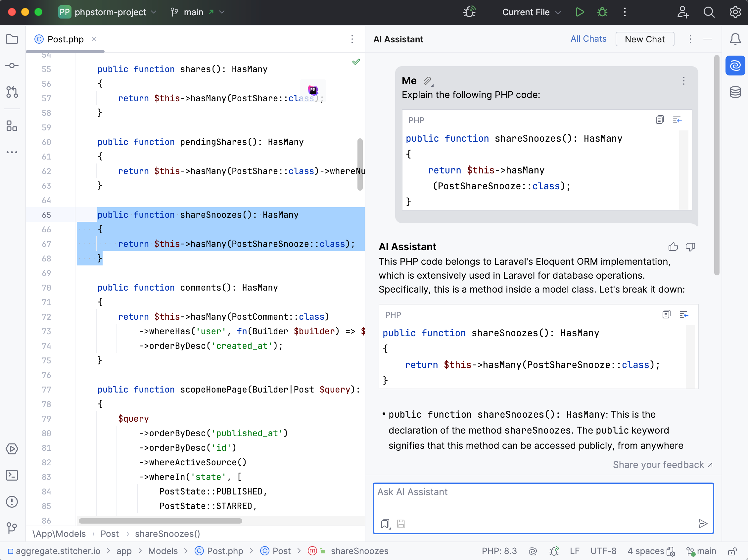Copy the code in Me message snippet

pyautogui.click(x=660, y=120)
